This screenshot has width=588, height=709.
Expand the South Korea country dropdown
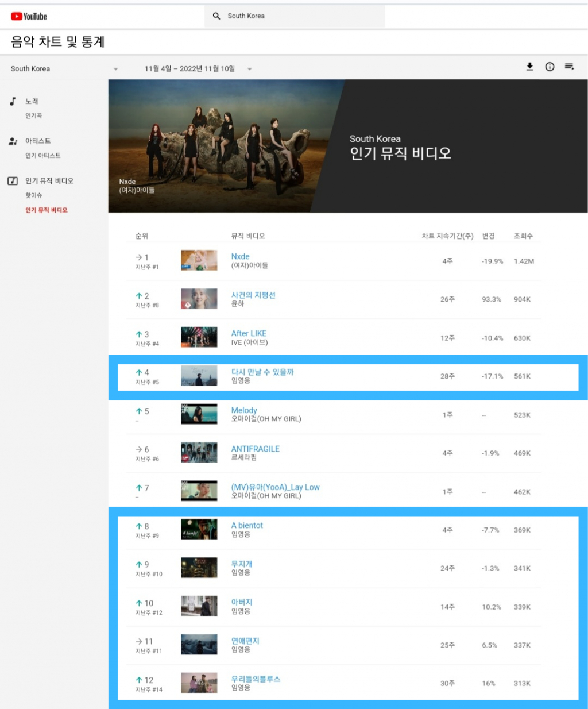(x=115, y=69)
